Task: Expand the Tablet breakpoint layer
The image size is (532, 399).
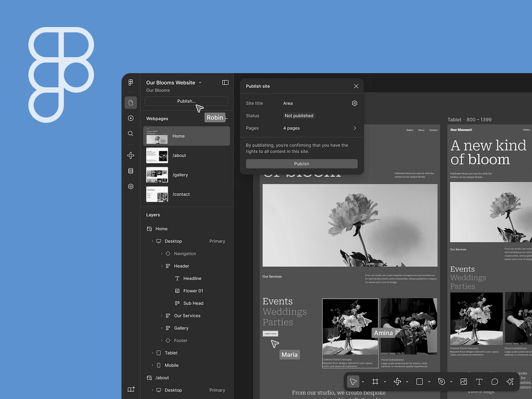Action: click(153, 353)
